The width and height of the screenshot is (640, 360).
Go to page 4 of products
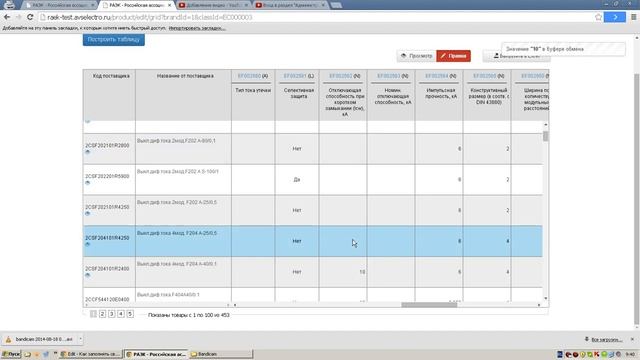[121, 314]
